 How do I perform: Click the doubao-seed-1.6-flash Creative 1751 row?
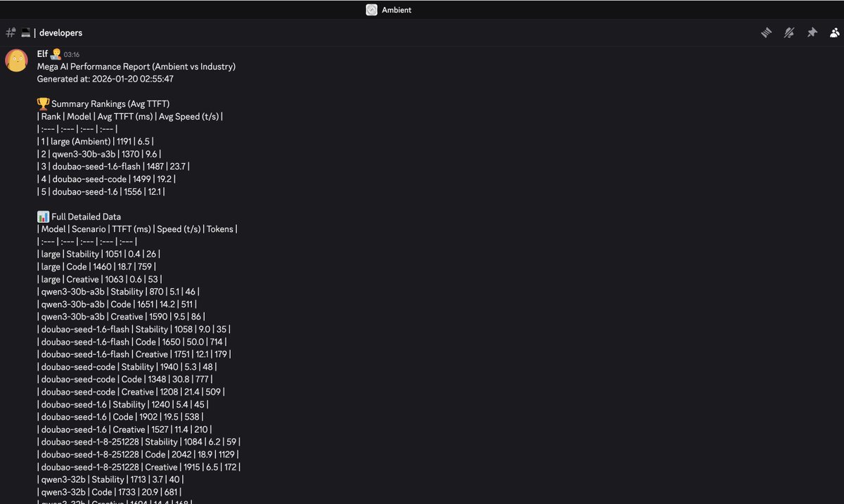coord(134,354)
